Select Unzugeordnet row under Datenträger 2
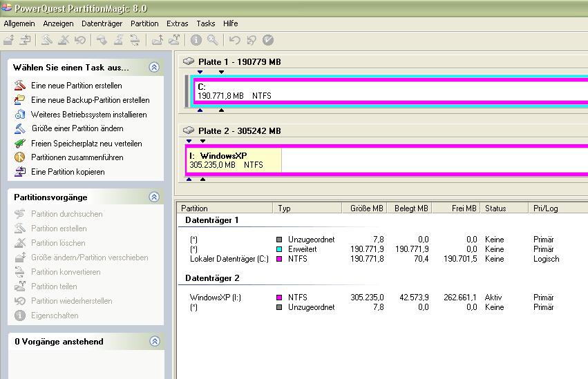 pyautogui.click(x=383, y=307)
